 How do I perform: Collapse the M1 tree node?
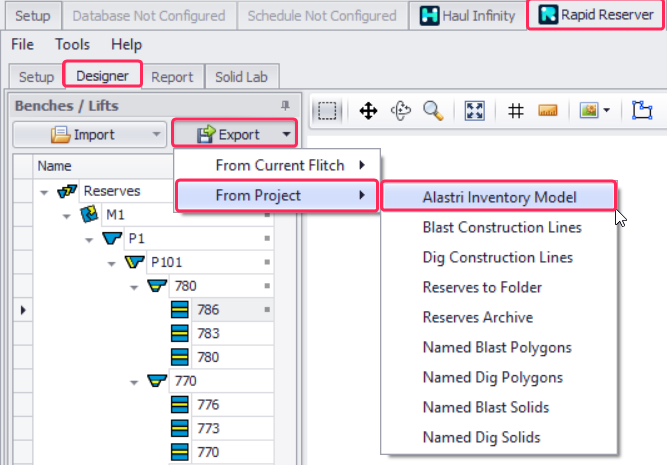coord(66,217)
